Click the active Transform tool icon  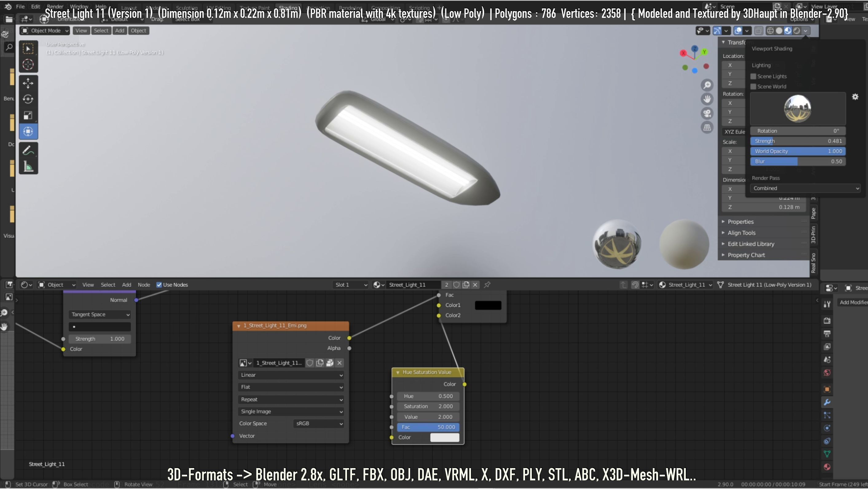click(x=28, y=131)
